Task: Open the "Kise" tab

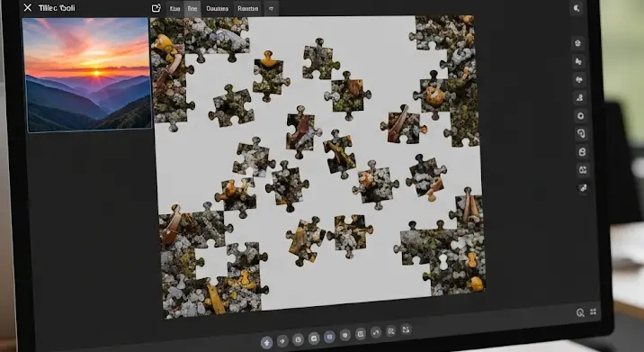Action: click(x=175, y=9)
